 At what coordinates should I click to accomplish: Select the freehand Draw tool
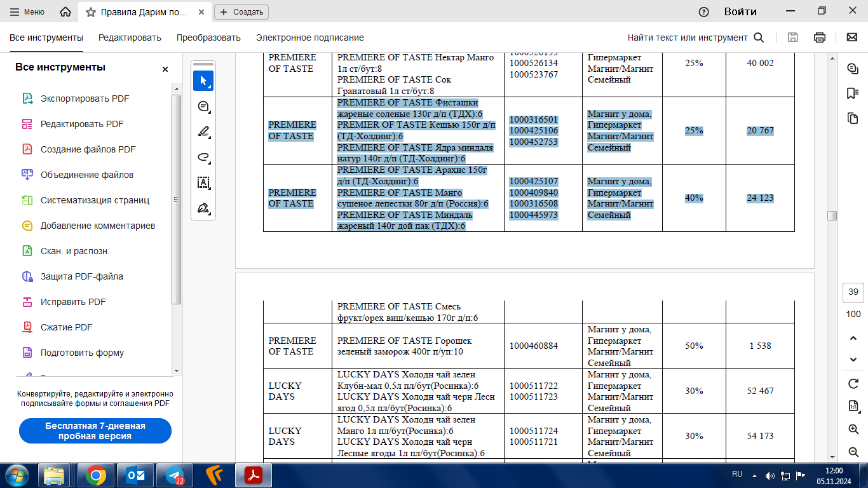coord(203,157)
